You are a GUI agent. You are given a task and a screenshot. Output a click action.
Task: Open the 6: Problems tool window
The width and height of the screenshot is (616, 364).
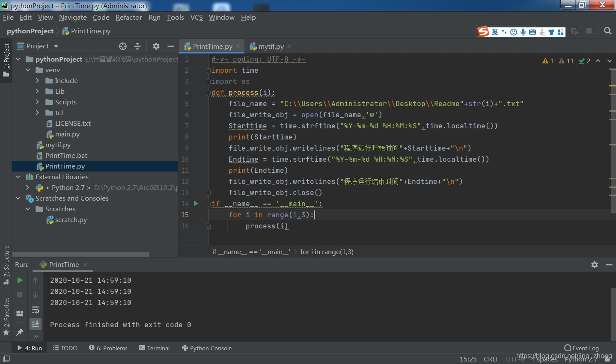click(108, 348)
